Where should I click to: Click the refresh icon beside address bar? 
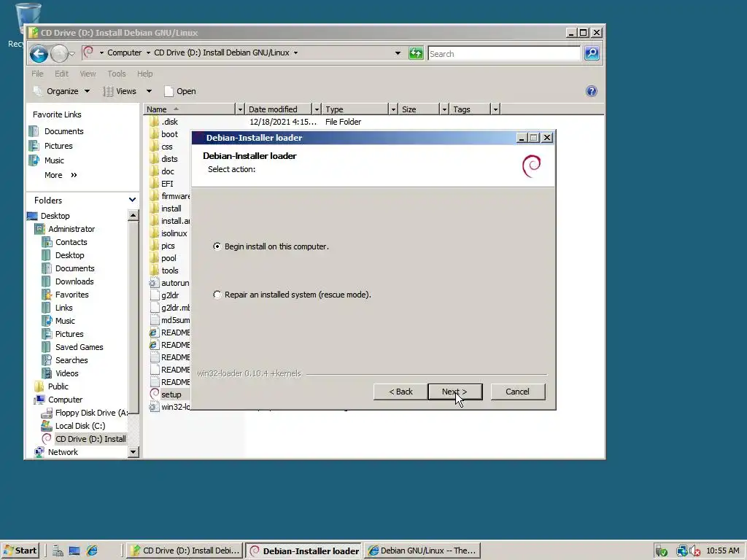click(x=416, y=53)
